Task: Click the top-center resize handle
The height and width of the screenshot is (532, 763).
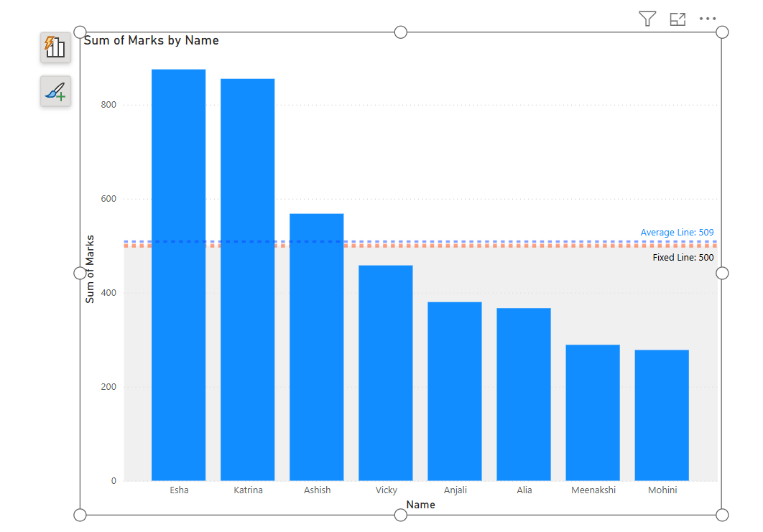Action: point(399,31)
